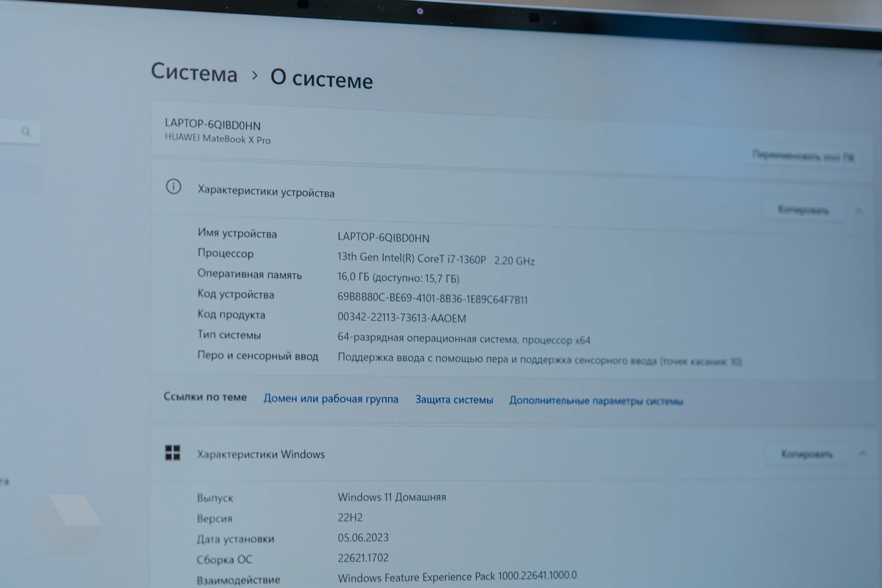Click the Windows logo icon beside Характеристики Windows
This screenshot has height=588, width=882.
[172, 452]
